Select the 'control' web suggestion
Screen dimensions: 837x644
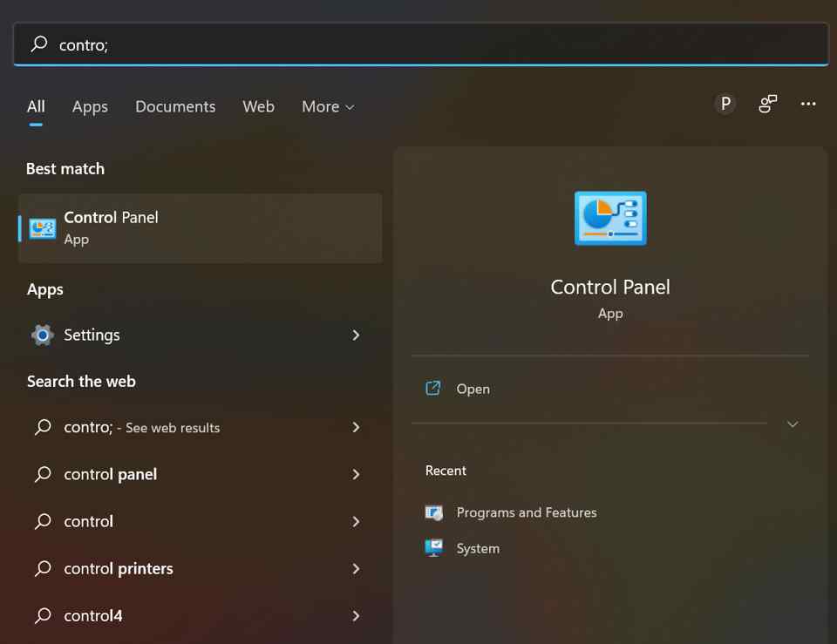click(201, 521)
